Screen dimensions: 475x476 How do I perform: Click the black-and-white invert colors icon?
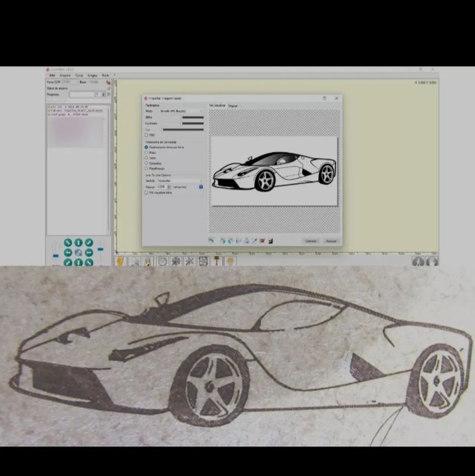pos(271,241)
